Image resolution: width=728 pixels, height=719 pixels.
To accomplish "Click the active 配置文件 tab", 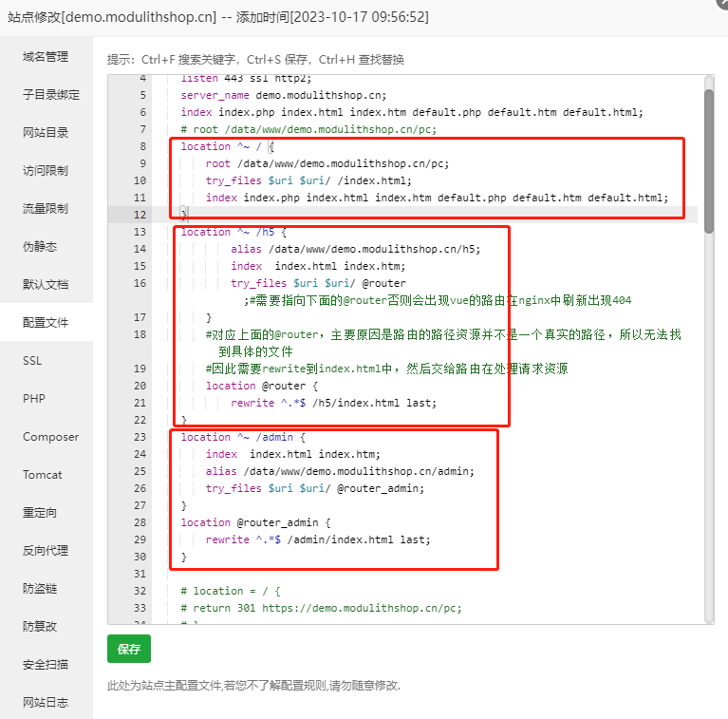I will [46, 323].
